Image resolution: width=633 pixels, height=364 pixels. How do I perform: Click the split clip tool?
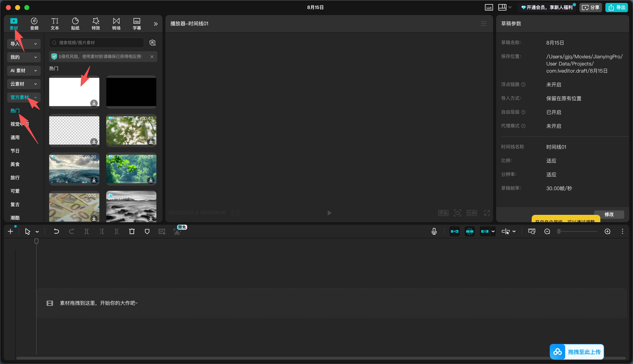(x=86, y=232)
